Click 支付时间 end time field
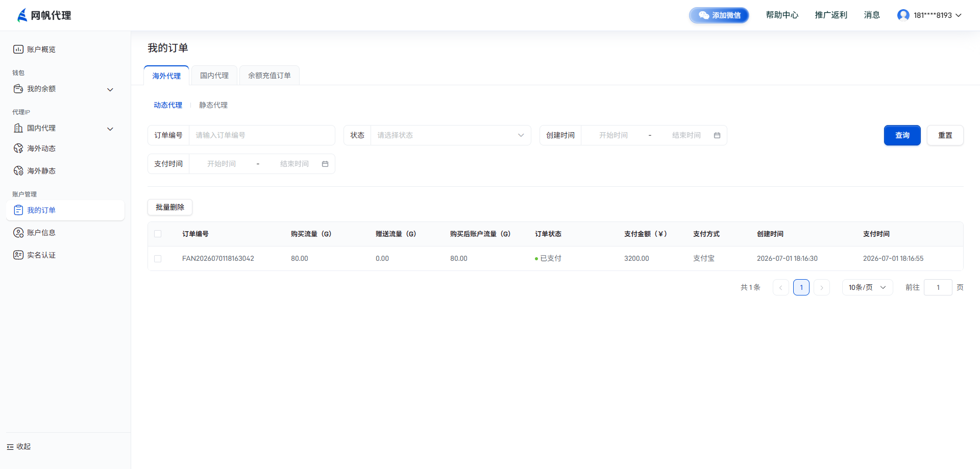980x469 pixels. (295, 164)
